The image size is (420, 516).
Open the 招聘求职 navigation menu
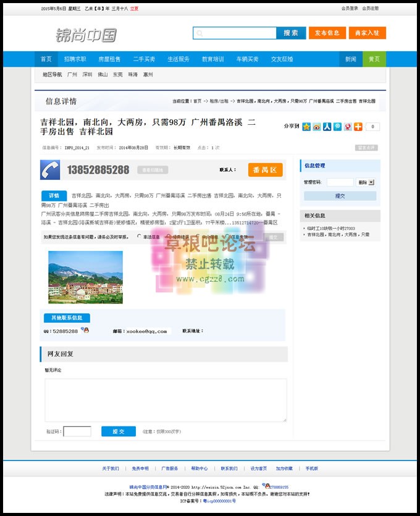coord(75,59)
